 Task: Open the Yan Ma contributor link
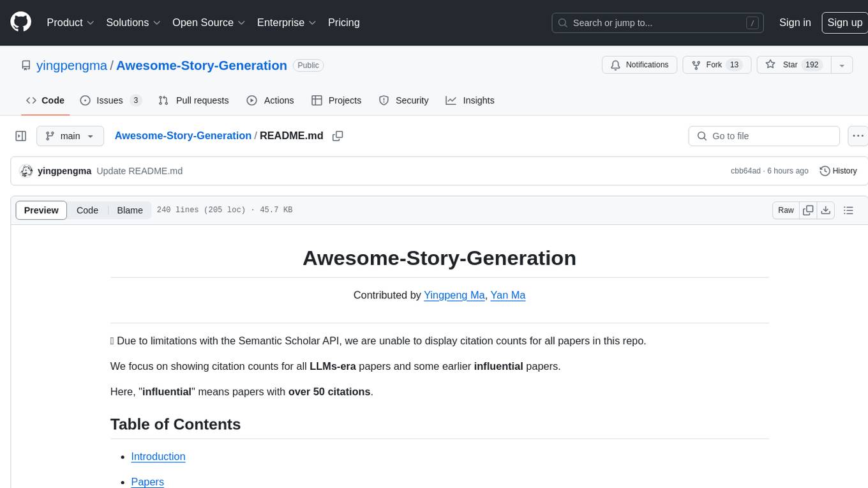click(508, 295)
